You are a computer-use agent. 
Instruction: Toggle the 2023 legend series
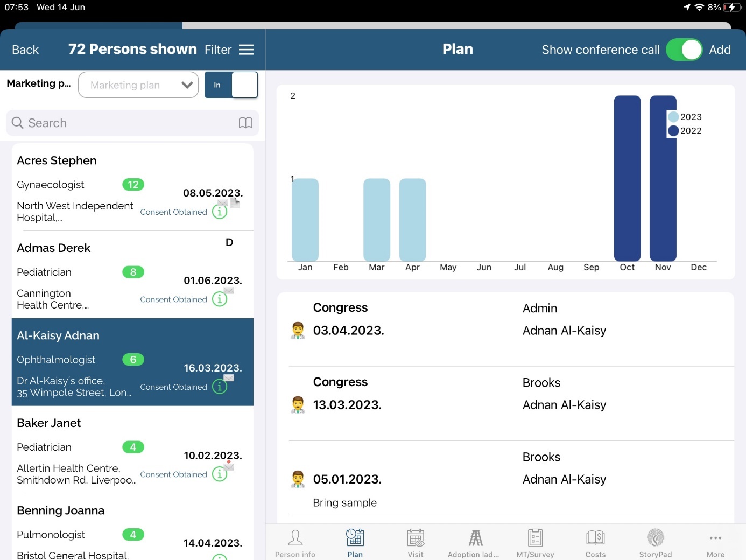point(685,117)
